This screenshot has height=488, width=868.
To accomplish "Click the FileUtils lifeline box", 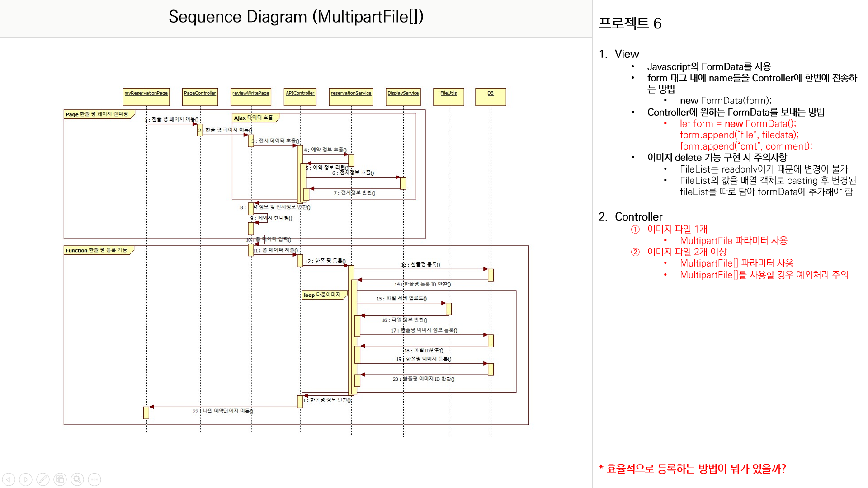I will point(448,97).
